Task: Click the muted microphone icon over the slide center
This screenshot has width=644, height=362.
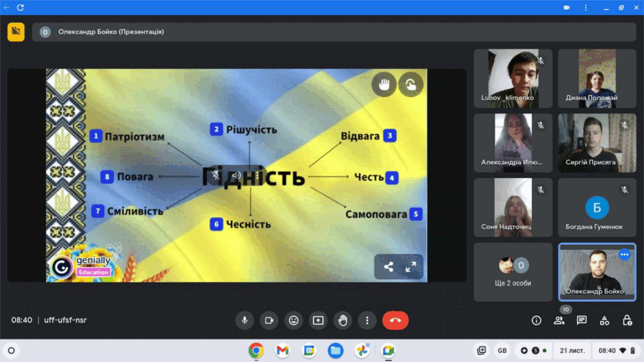Action: (x=216, y=176)
